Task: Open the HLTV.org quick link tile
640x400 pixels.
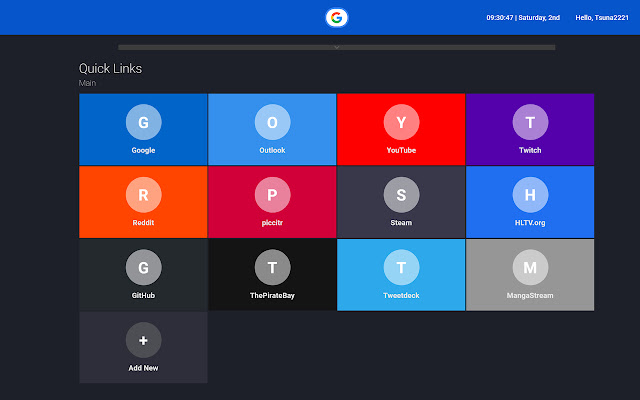Action: coord(530,202)
